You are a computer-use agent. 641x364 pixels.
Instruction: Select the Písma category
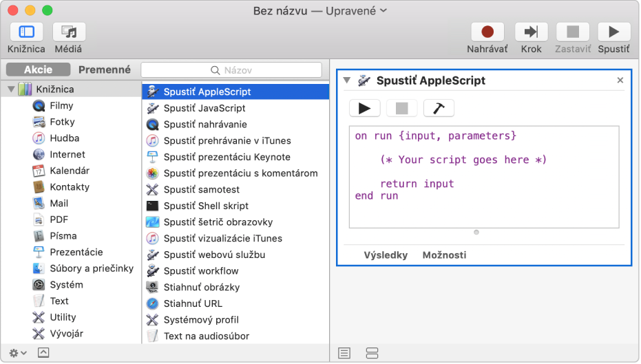pyautogui.click(x=63, y=236)
